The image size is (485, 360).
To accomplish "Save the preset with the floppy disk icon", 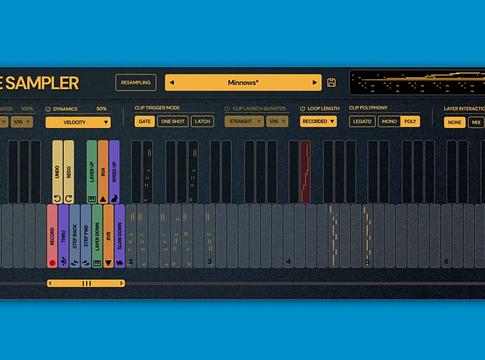I will pos(331,83).
